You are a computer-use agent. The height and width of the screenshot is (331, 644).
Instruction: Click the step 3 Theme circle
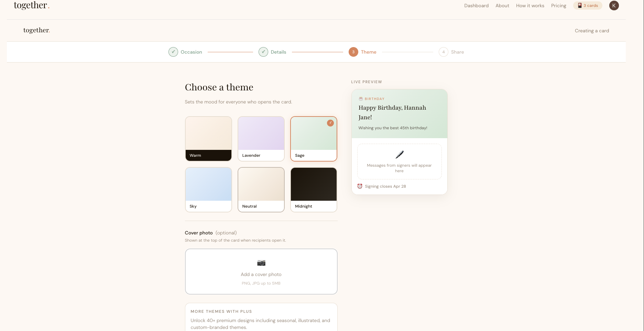[x=353, y=52]
